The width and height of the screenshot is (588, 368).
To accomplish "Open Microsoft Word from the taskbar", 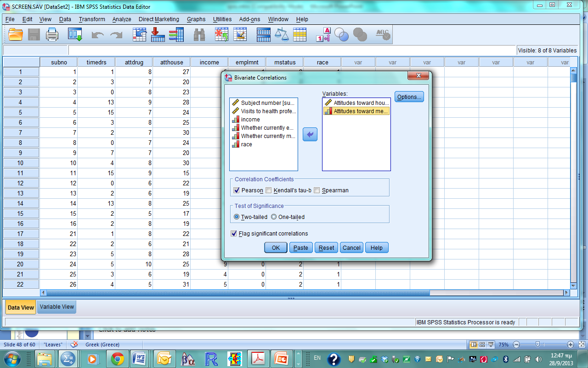I will 139,359.
